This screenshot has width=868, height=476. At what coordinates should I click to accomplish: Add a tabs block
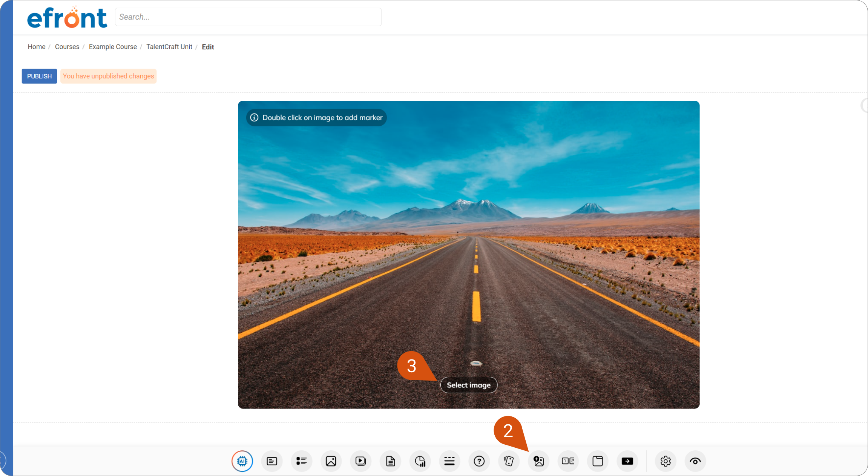[x=598, y=461]
